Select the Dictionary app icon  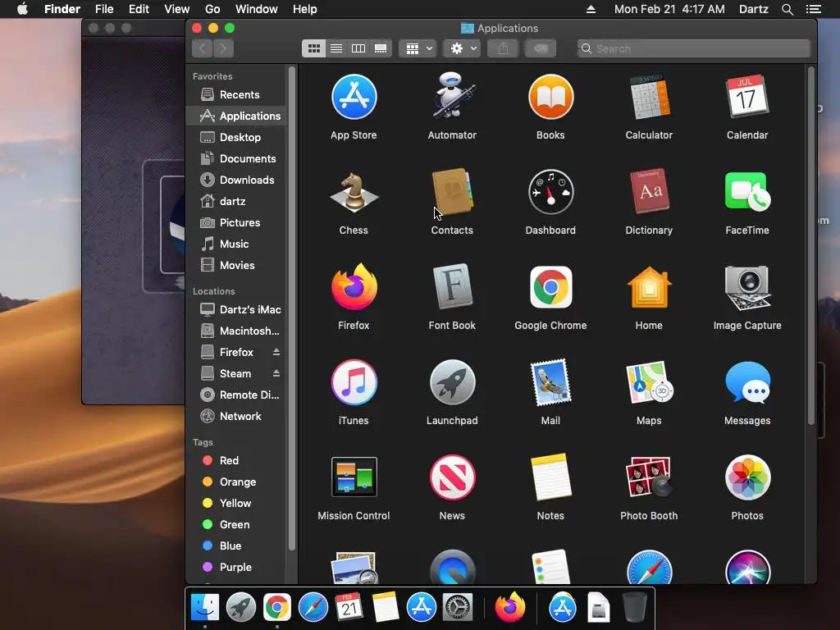649,192
